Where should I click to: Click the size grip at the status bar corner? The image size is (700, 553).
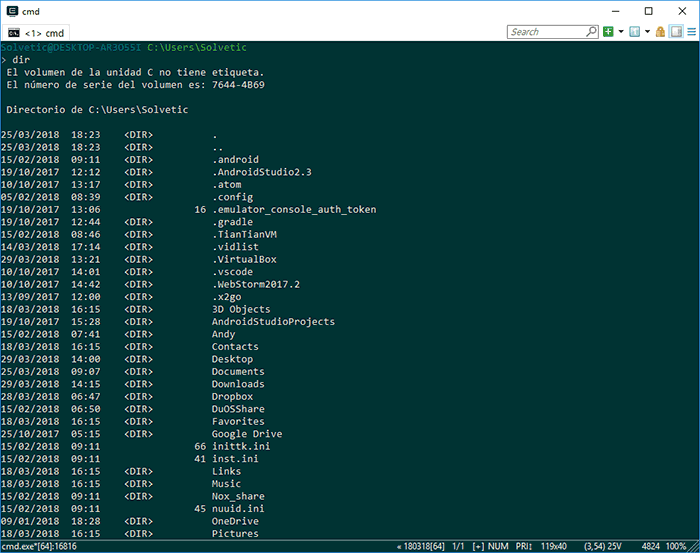point(694,547)
